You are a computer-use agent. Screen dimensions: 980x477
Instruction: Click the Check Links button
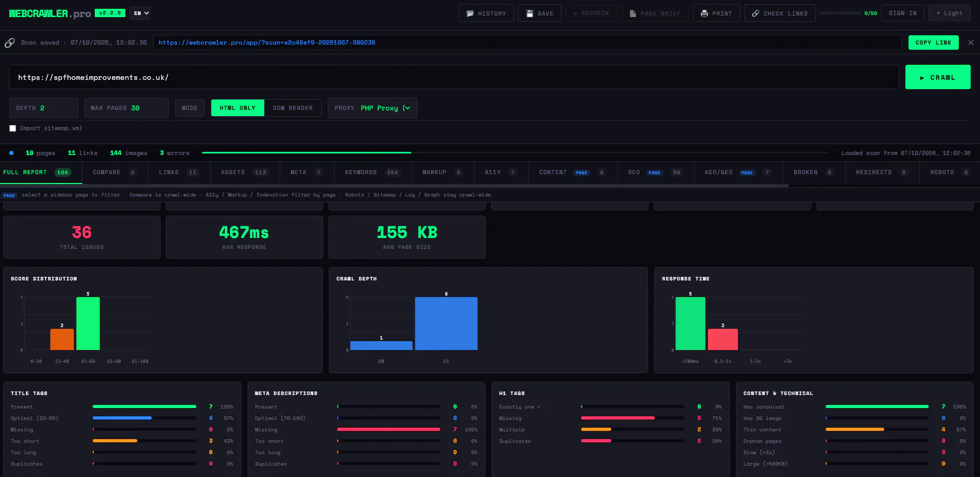[780, 13]
